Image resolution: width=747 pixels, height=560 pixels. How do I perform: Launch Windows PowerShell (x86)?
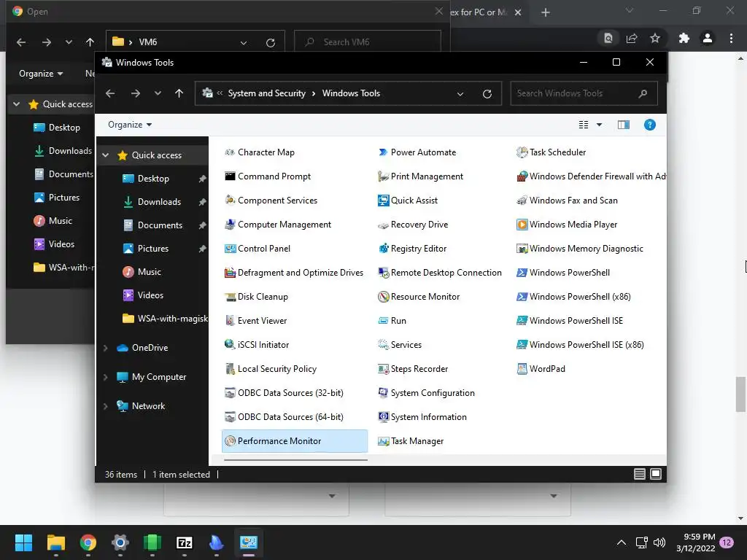tap(573, 297)
